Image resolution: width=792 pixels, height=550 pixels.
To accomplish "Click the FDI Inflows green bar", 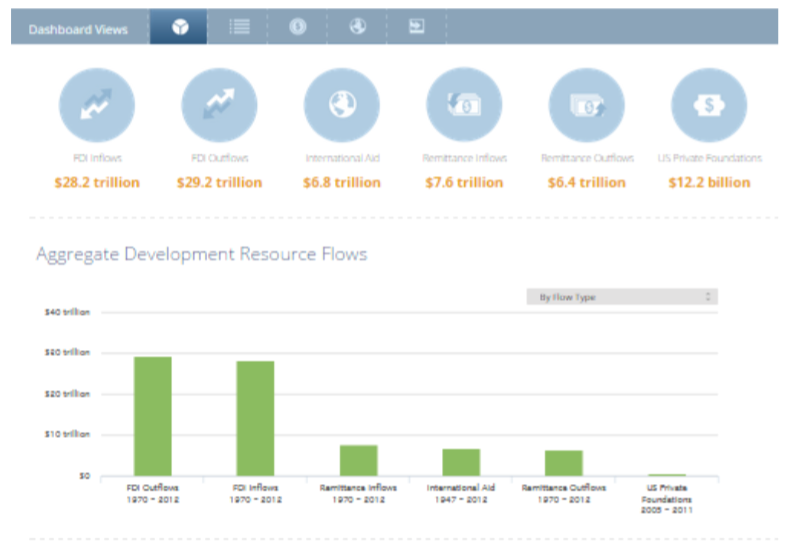I will point(256,418).
